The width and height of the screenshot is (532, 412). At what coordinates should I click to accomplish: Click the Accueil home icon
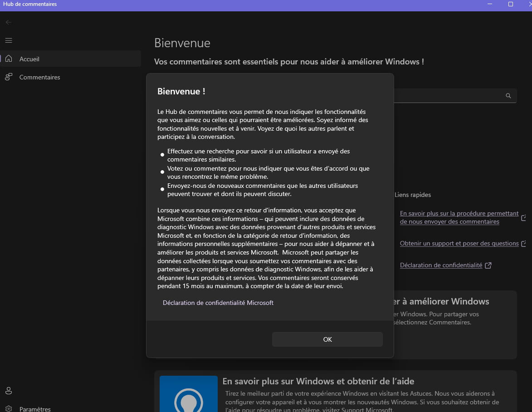9,59
